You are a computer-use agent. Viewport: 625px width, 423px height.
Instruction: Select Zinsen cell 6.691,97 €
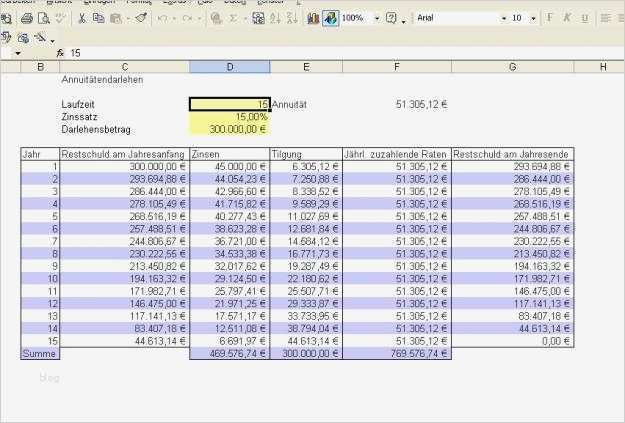[230, 341]
